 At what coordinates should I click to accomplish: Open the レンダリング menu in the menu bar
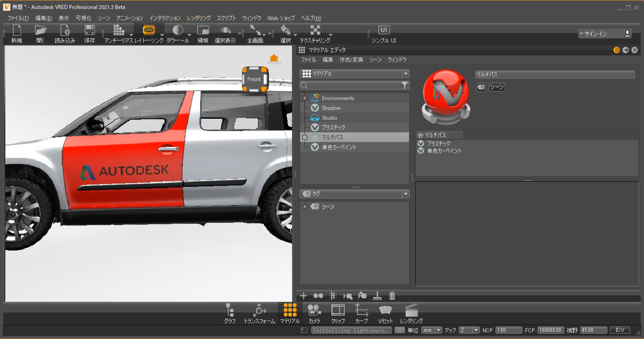pyautogui.click(x=199, y=18)
